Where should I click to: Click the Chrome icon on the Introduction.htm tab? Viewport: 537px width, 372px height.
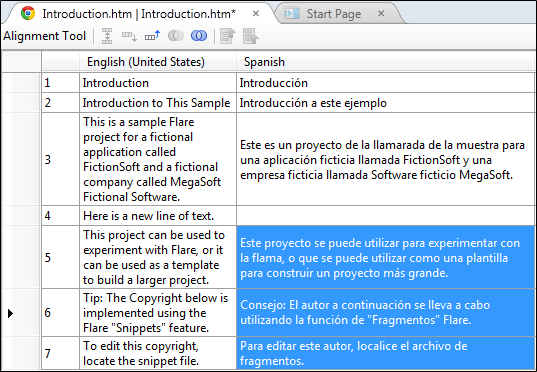tap(28, 13)
